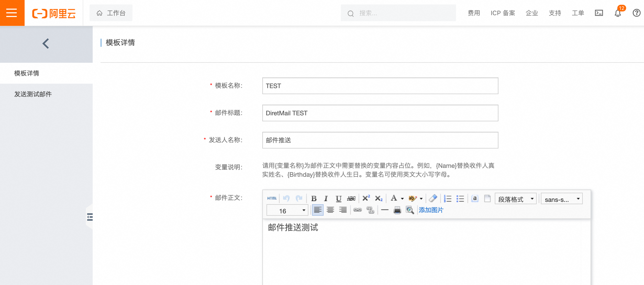Print the email body content
The width and height of the screenshot is (644, 285).
click(397, 210)
